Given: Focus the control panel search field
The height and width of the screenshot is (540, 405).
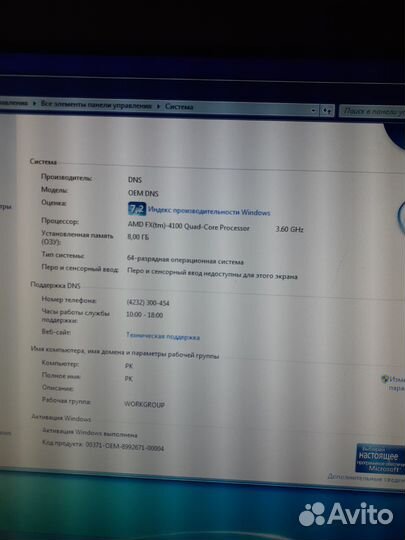Looking at the screenshot, I should tap(372, 111).
